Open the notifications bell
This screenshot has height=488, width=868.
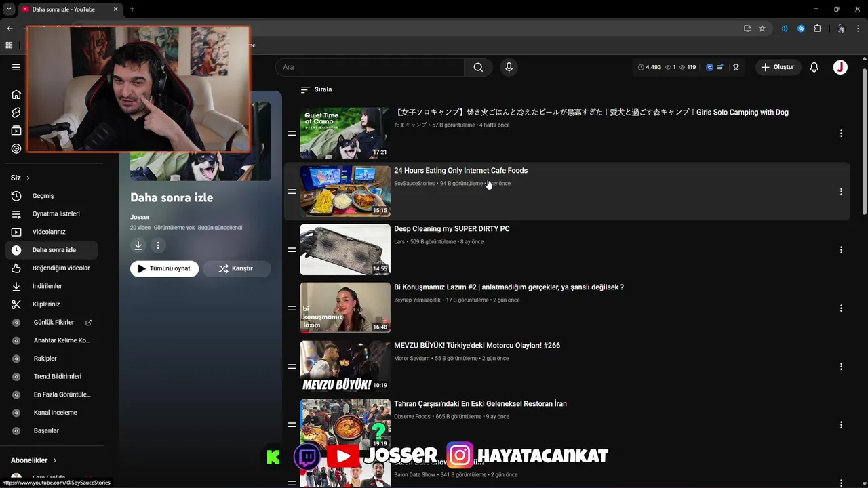click(814, 67)
